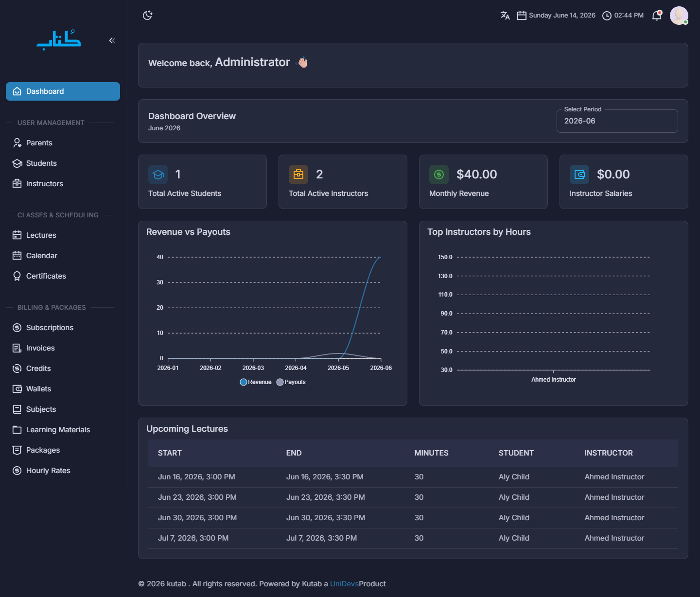The height and width of the screenshot is (597, 700).
Task: Click the 2026-05 label on revenue chart
Action: click(x=338, y=368)
